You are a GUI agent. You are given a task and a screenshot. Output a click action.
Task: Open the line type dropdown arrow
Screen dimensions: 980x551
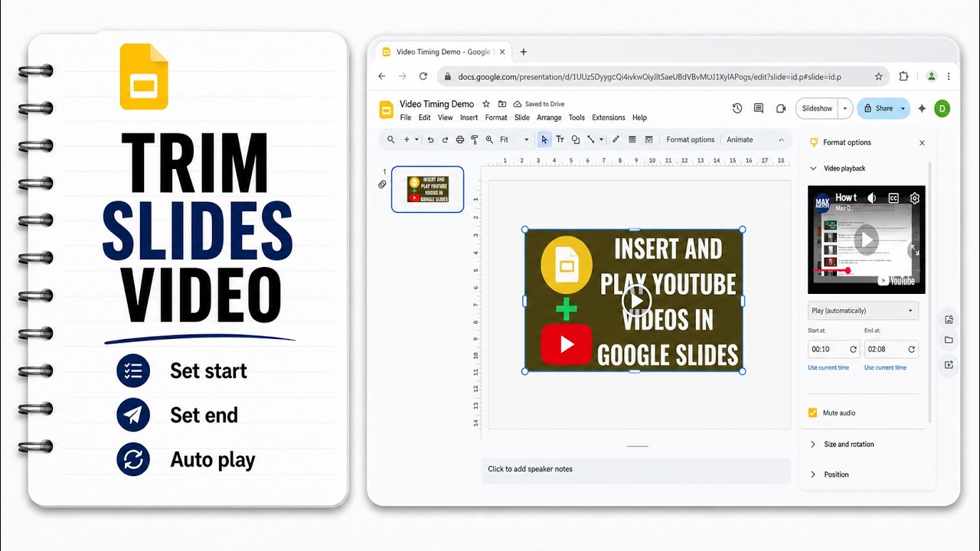tap(601, 139)
